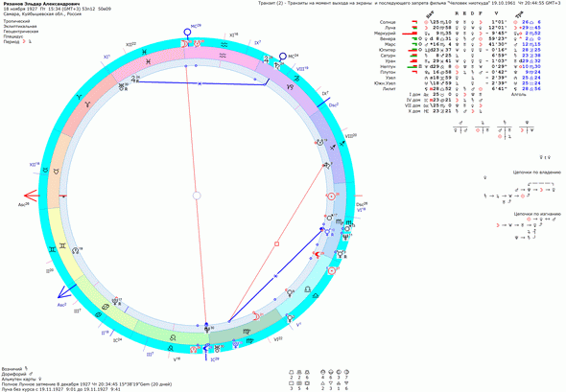Click the Aries glyph on the outer cyan ring
This screenshot has height=392, width=566.
(x=79, y=97)
